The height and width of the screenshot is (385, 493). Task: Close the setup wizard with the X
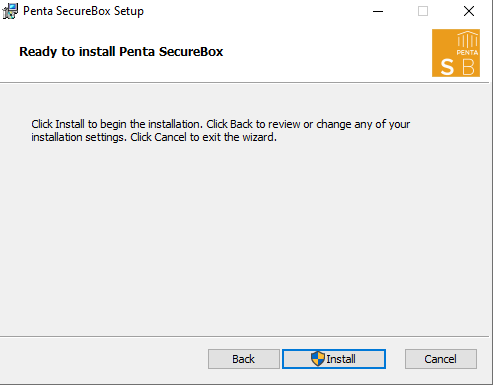pos(469,11)
